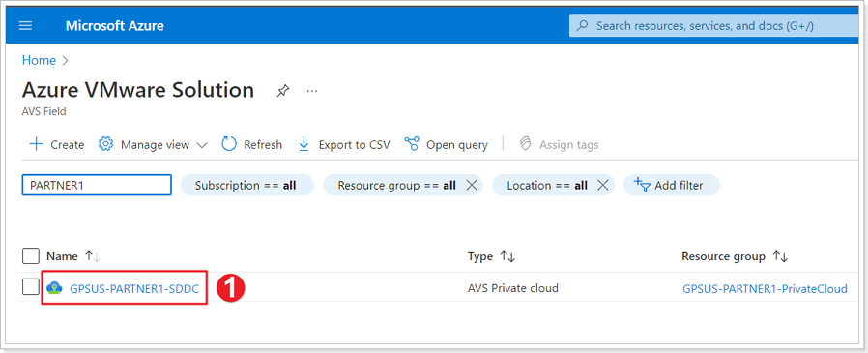Image resolution: width=868 pixels, height=353 pixels.
Task: Click the gear icon for Manage view
Action: [x=105, y=144]
